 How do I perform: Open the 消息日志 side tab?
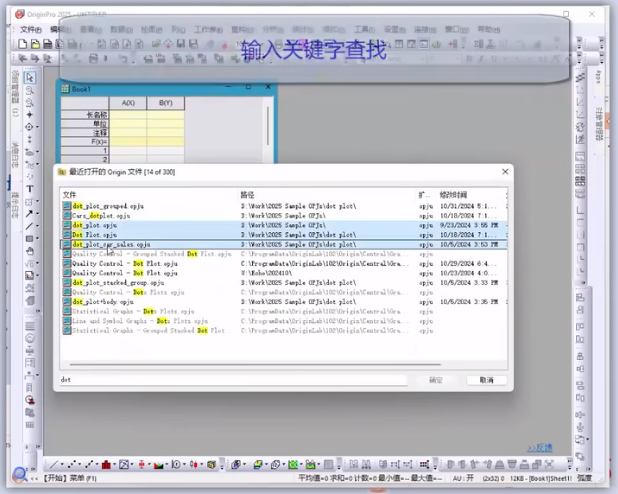tap(15, 154)
